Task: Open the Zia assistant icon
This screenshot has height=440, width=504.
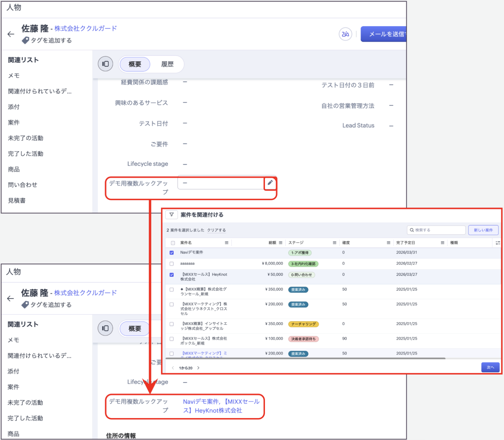Action: click(x=345, y=34)
